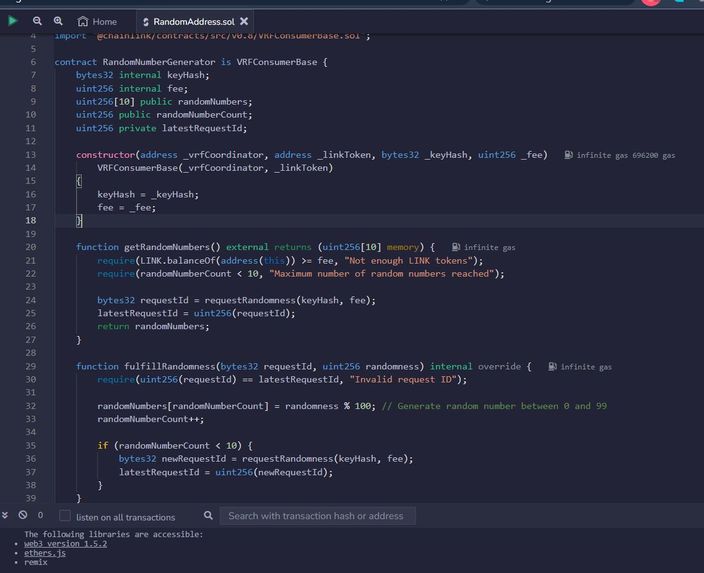Enable listen on all transactions checkbox
This screenshot has height=573, width=704.
[65, 516]
